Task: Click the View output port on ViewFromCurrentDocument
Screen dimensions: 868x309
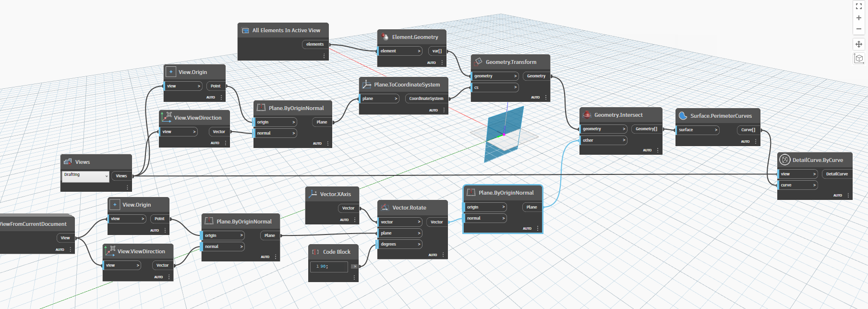Action: pyautogui.click(x=65, y=238)
